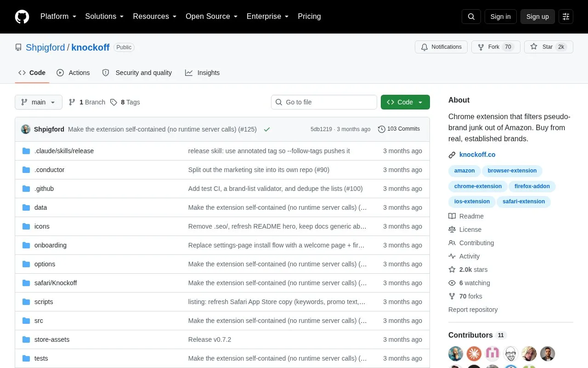Click the history clock icon by 103 Commits
588x368 pixels.
pos(382,129)
